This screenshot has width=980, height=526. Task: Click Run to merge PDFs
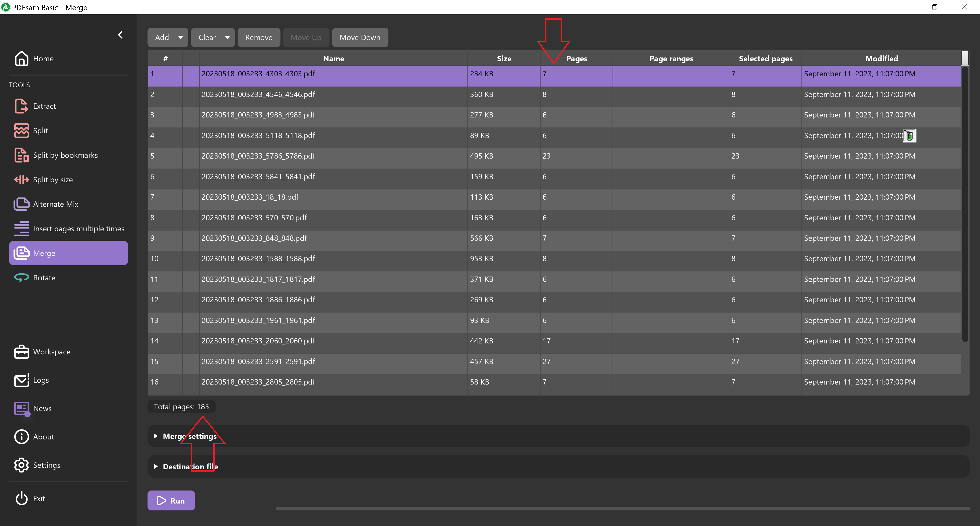[172, 500]
